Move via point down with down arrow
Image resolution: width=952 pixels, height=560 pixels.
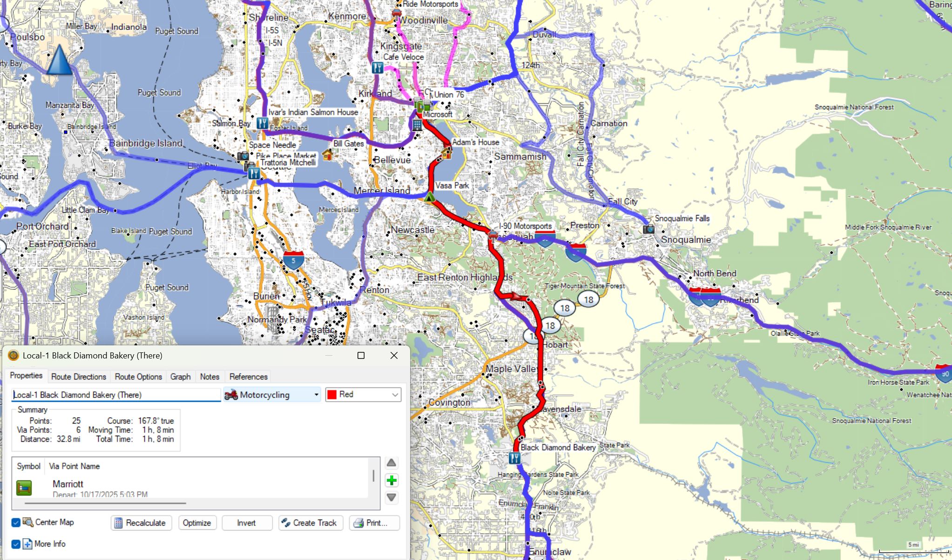(392, 497)
